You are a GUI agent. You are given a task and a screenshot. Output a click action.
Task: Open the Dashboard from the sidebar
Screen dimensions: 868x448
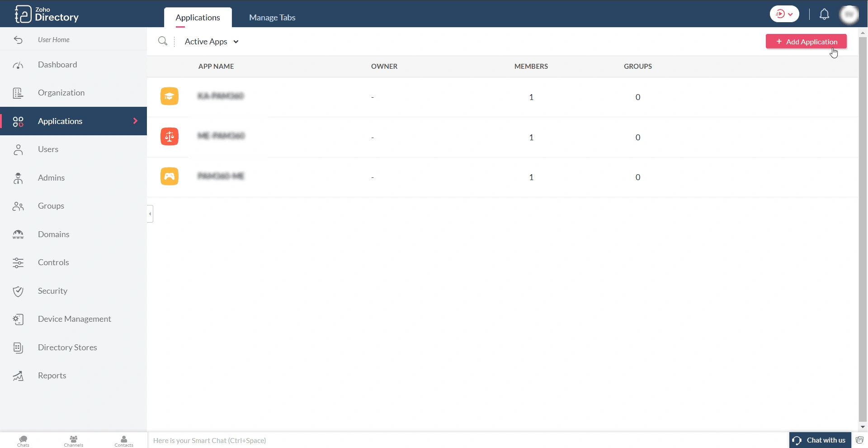click(57, 64)
